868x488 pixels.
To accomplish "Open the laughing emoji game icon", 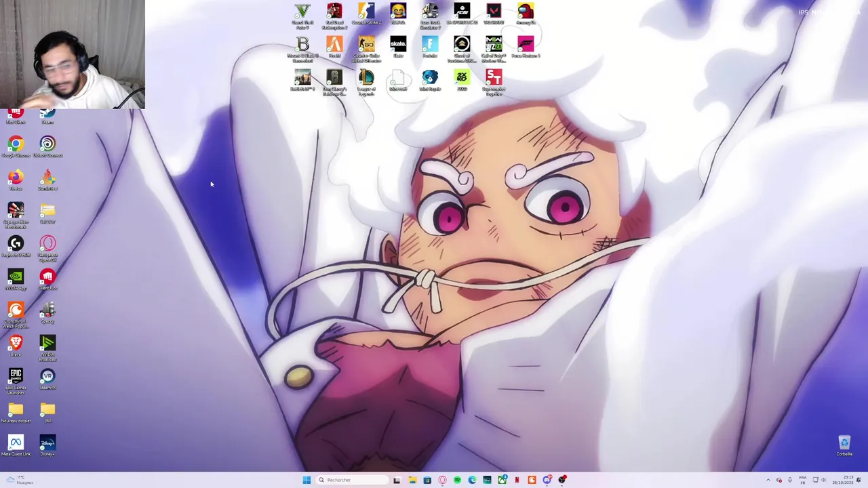I will (x=398, y=14).
